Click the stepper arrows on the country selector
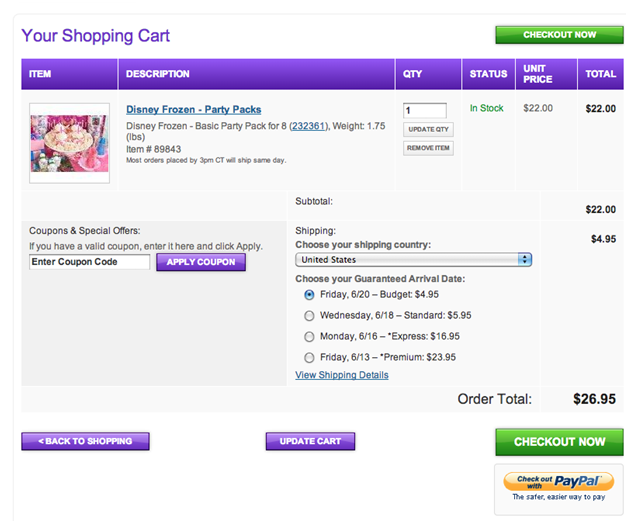Viewport: 628px width, 523px height. 524,260
